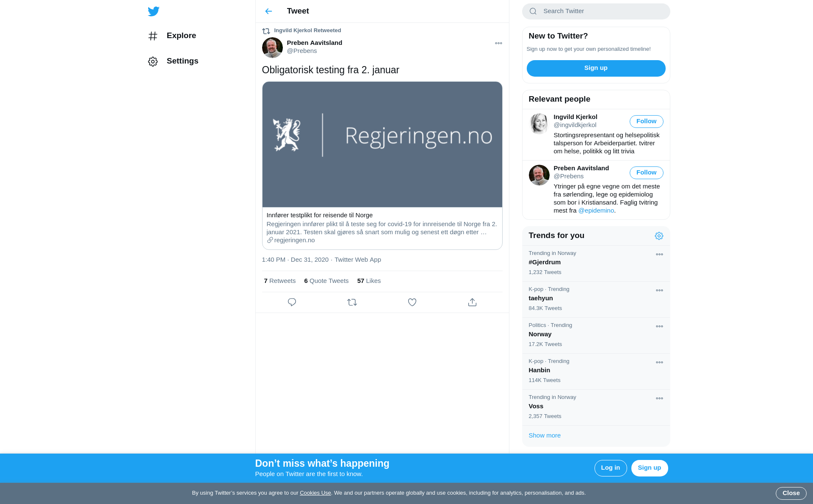Open the Hanbin trend

click(x=596, y=371)
